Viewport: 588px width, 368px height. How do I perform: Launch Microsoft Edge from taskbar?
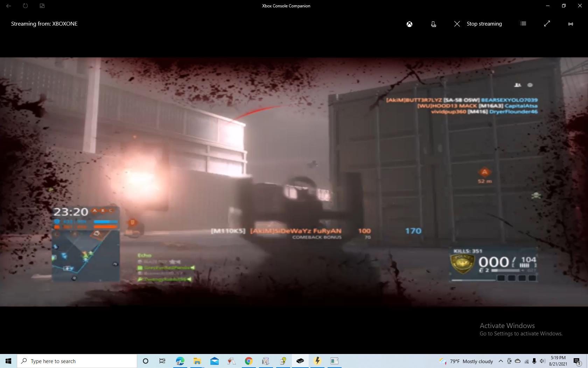point(180,361)
